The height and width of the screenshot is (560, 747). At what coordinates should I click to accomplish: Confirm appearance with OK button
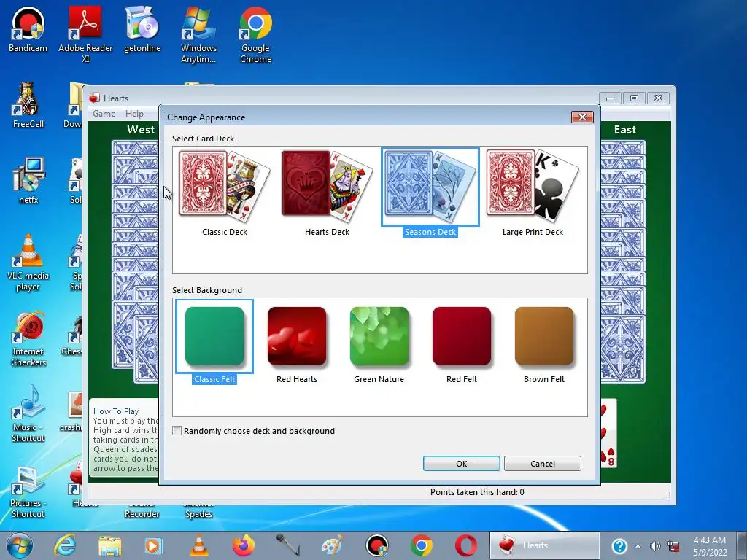(x=462, y=463)
